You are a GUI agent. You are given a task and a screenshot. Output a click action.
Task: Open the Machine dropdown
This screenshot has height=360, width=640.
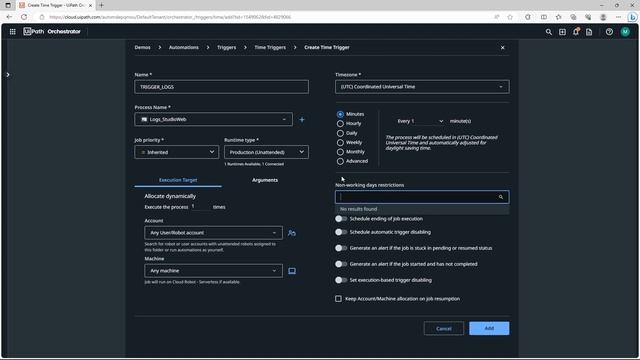[213, 271]
